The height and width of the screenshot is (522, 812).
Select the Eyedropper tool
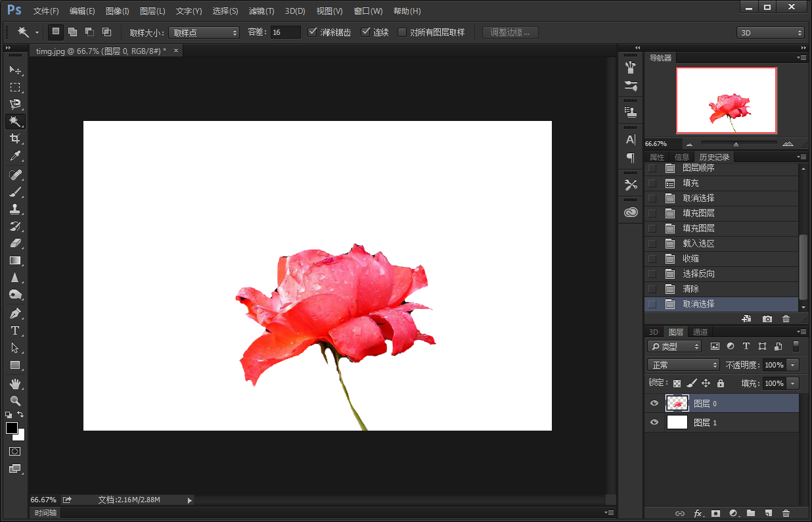tap(15, 156)
